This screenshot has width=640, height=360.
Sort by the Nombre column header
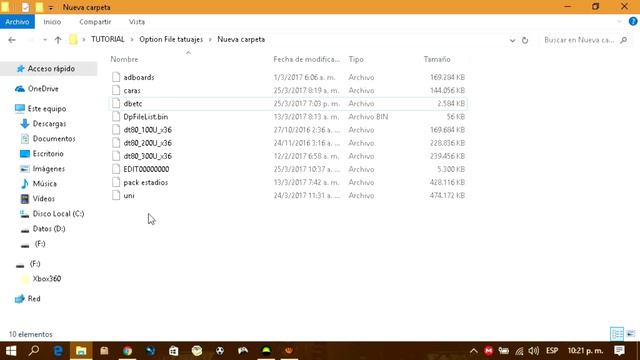pyautogui.click(x=124, y=59)
